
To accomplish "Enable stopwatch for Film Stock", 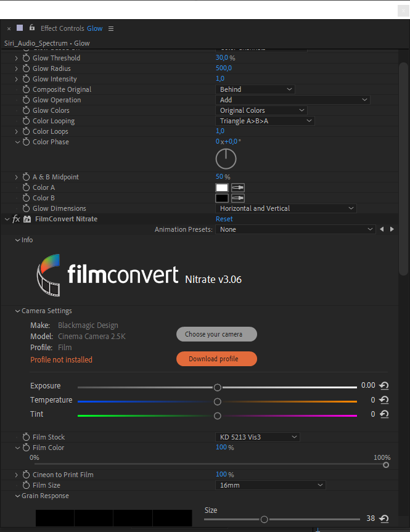I will click(x=26, y=437).
